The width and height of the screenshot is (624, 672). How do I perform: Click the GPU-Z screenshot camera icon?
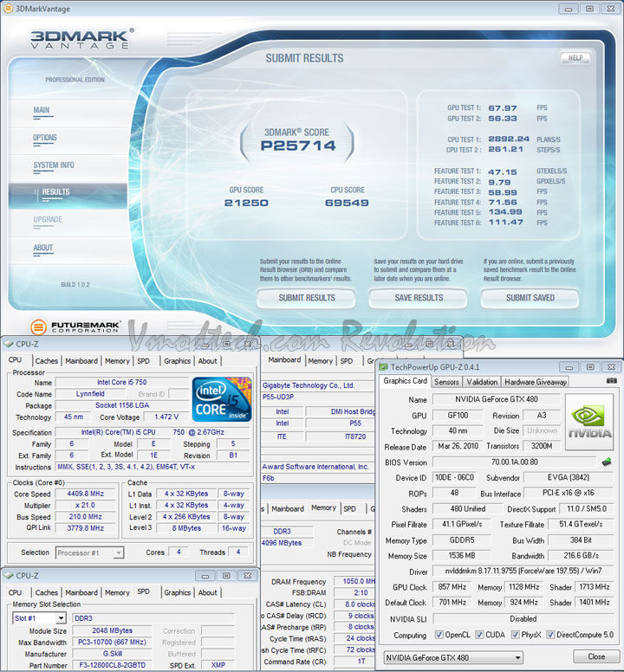pyautogui.click(x=612, y=380)
